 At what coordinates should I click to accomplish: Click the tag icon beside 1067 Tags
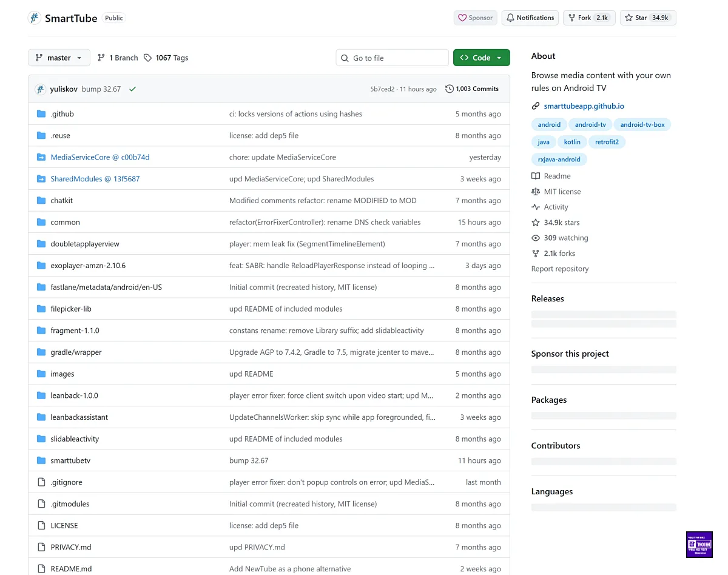pos(148,58)
